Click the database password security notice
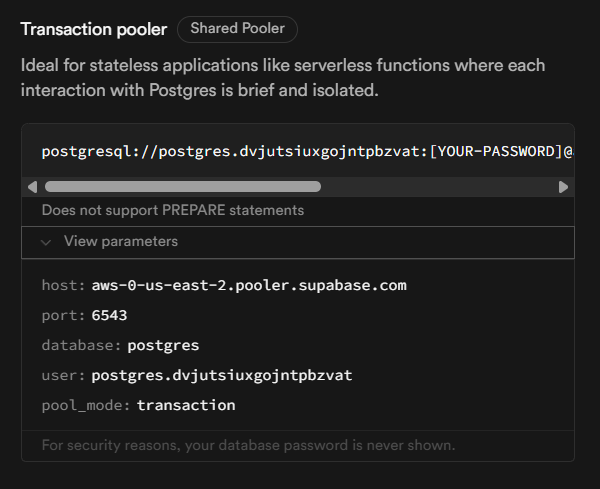 248,444
